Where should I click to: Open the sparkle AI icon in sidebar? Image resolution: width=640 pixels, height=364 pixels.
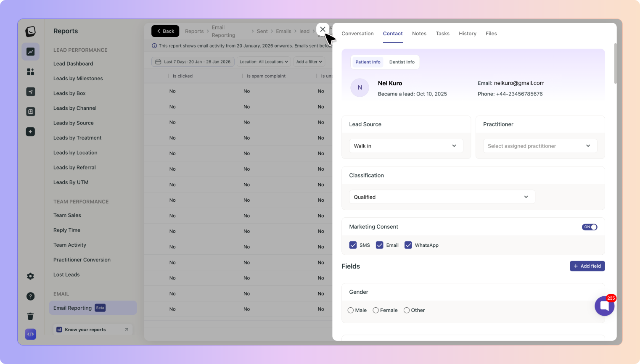pyautogui.click(x=31, y=132)
